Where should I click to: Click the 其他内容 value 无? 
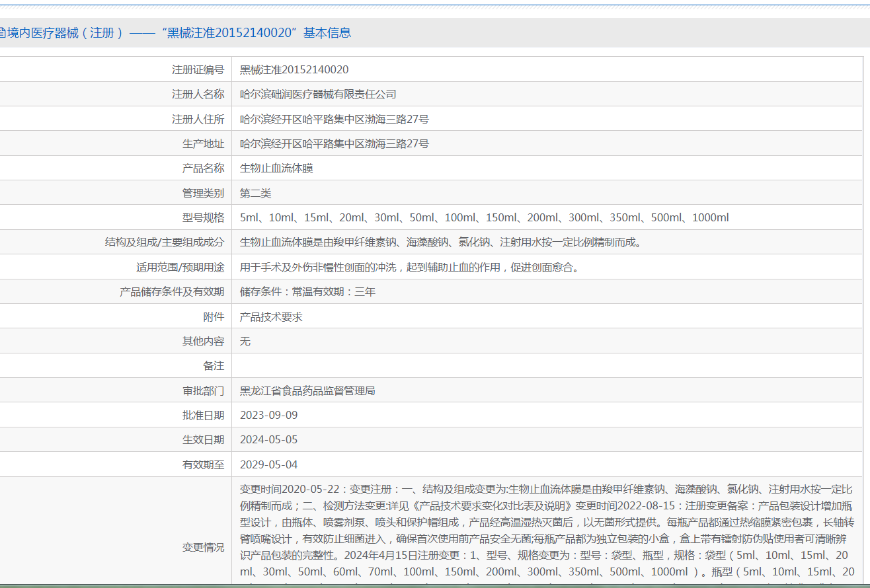[x=245, y=342]
